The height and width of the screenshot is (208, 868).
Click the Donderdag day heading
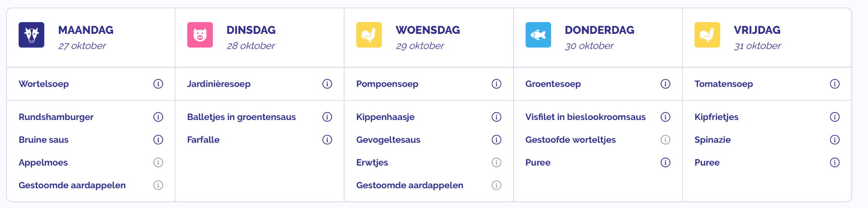point(599,30)
